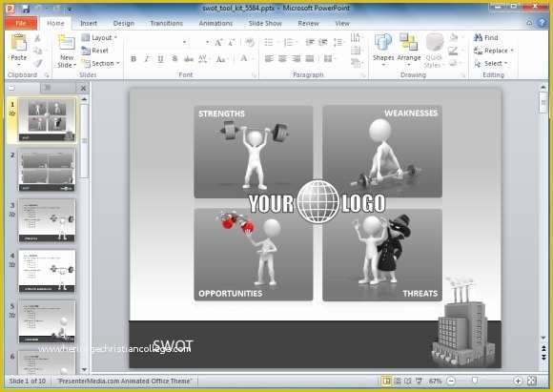
Task: Open the Select dropdown
Action: click(491, 64)
